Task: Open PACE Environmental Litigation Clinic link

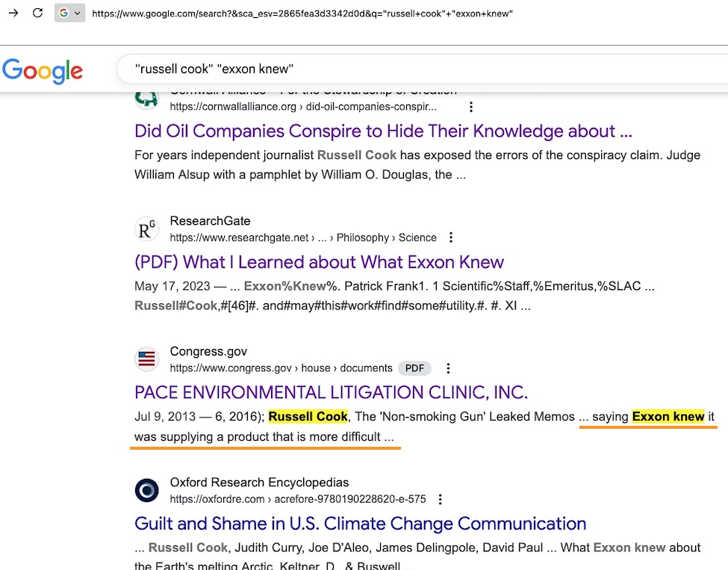Action: (331, 392)
